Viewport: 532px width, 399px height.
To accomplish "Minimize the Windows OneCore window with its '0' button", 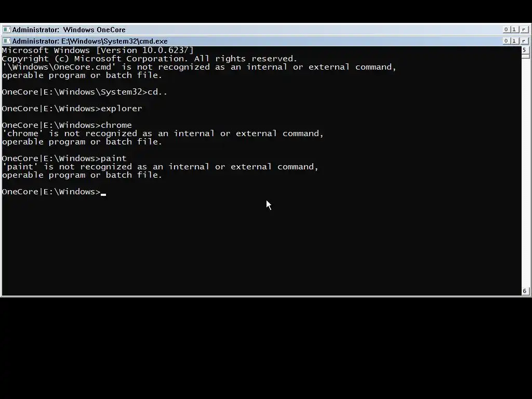I will click(506, 30).
